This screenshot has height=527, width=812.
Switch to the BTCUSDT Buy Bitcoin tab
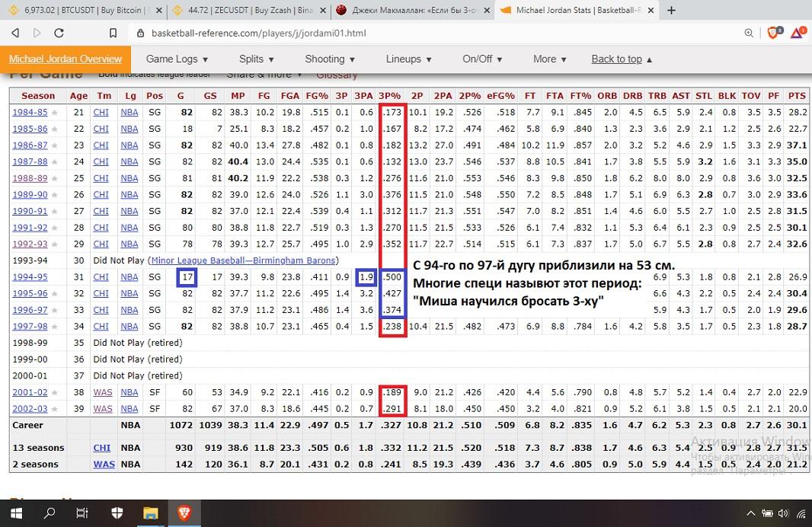pyautogui.click(x=83, y=11)
